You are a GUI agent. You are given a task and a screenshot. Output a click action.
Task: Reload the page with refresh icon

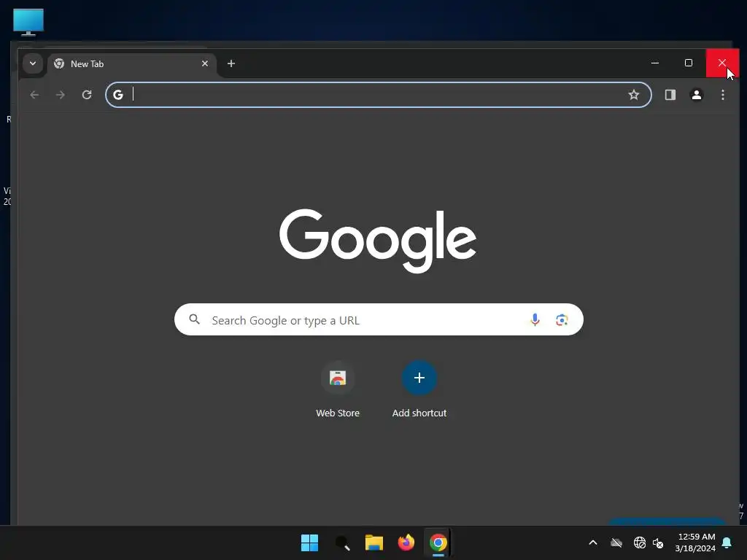coord(87,95)
